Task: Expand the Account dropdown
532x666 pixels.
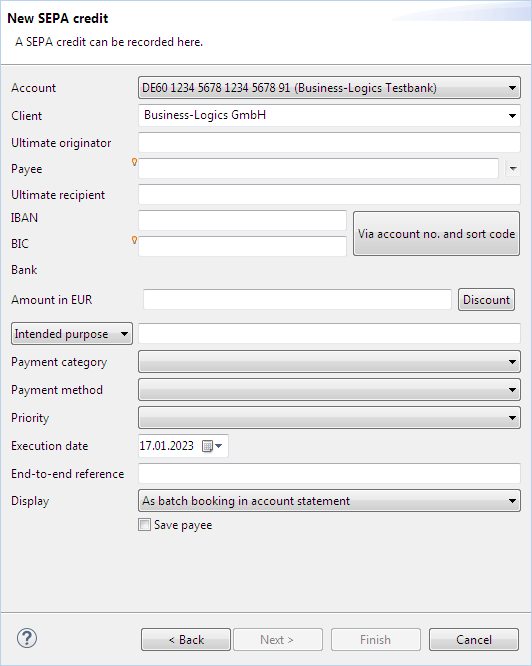Action: click(329, 88)
